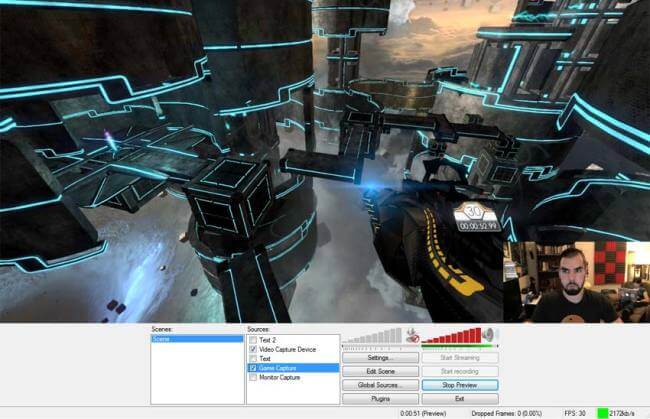Click the in-game 00:00:32.99 timer badge
This screenshot has width=650, height=419.
click(x=477, y=218)
